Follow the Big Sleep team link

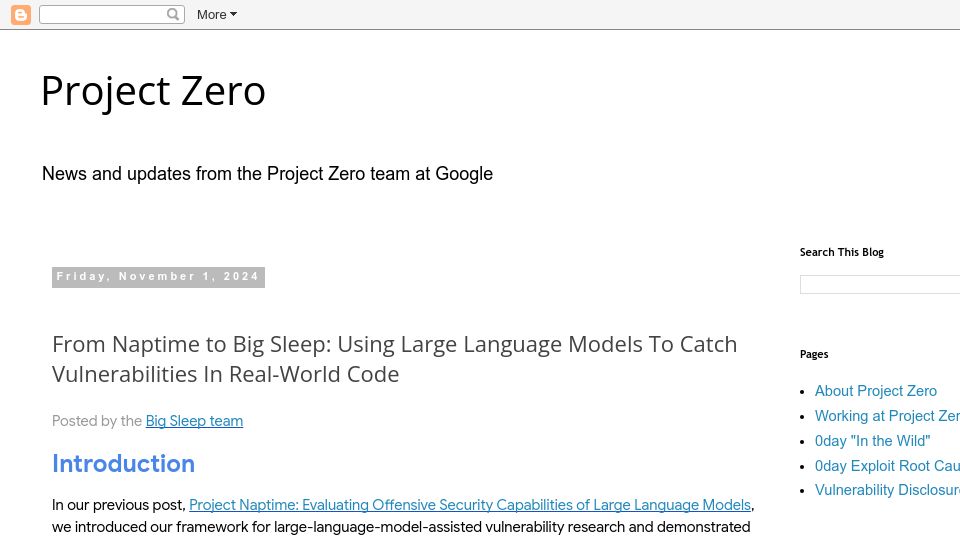(x=194, y=421)
